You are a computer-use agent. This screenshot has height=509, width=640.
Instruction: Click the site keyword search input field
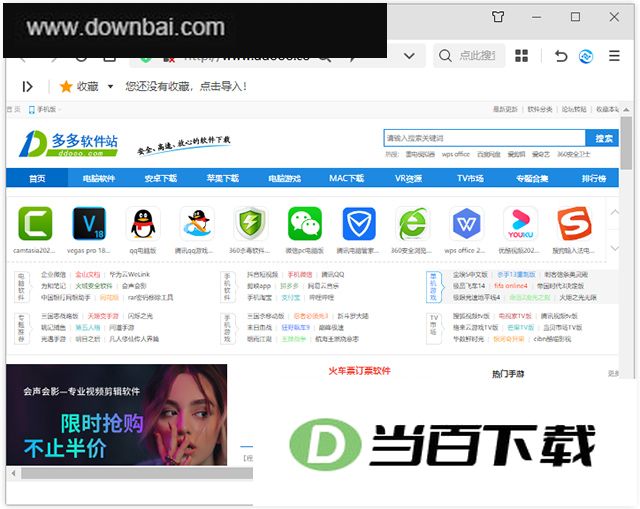484,138
